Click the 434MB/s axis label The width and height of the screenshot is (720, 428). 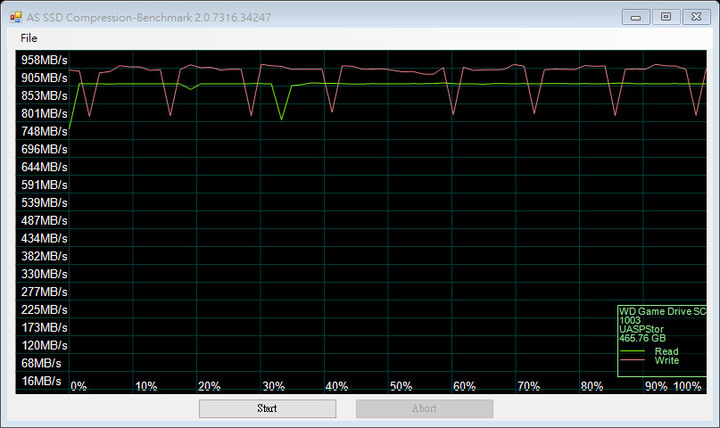click(x=44, y=239)
